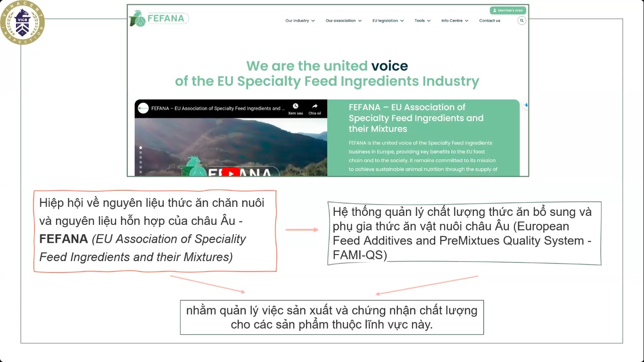Screen dimensions: 644x362
Task: Select the first carousel dot indicator
Action: [140, 148]
